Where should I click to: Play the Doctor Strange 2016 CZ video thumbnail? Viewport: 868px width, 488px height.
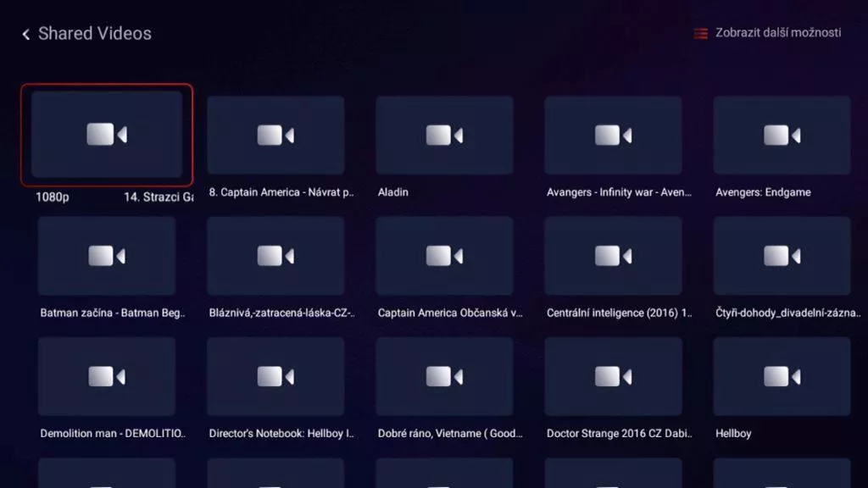tap(614, 376)
